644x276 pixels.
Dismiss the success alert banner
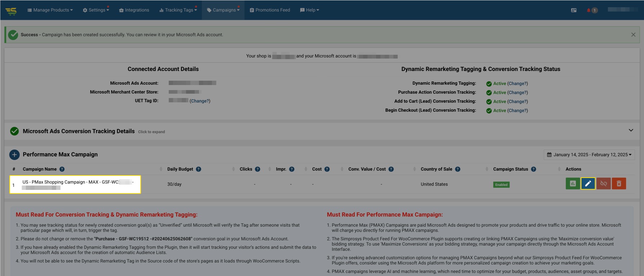(633, 35)
